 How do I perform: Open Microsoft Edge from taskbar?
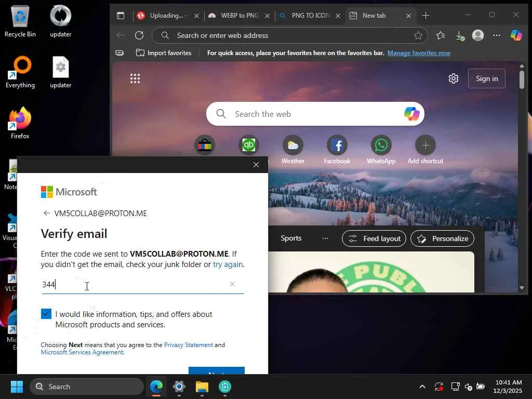[156, 387]
